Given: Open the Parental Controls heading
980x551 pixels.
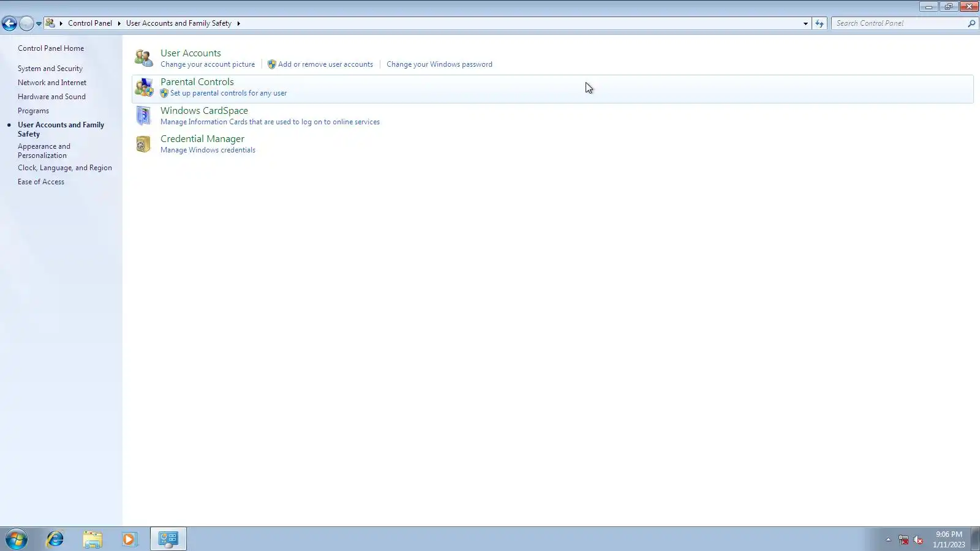Looking at the screenshot, I should point(197,82).
